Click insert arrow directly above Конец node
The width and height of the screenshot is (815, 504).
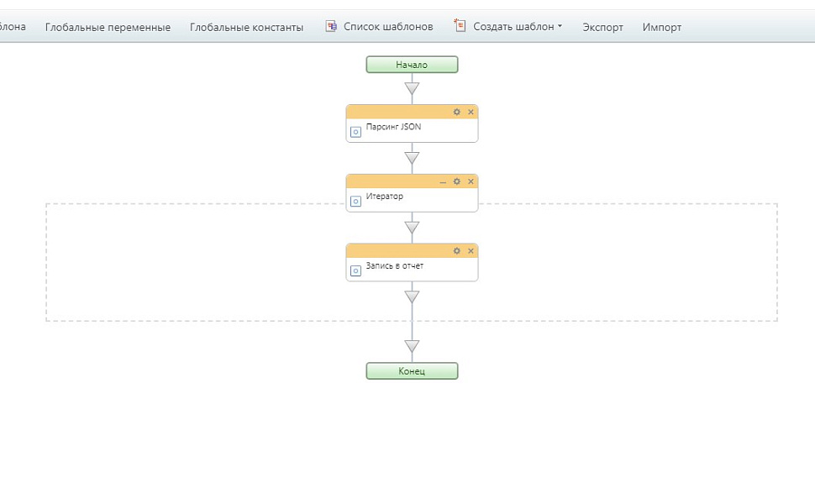tap(412, 346)
